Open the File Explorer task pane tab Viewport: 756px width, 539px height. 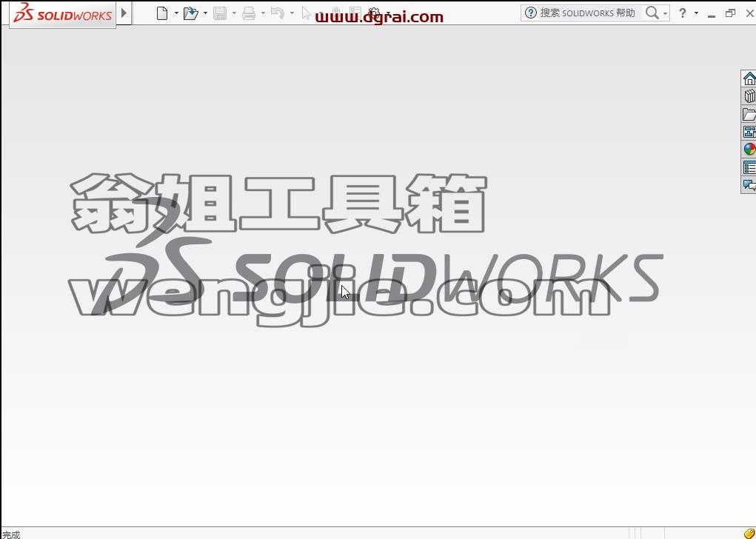[749, 114]
